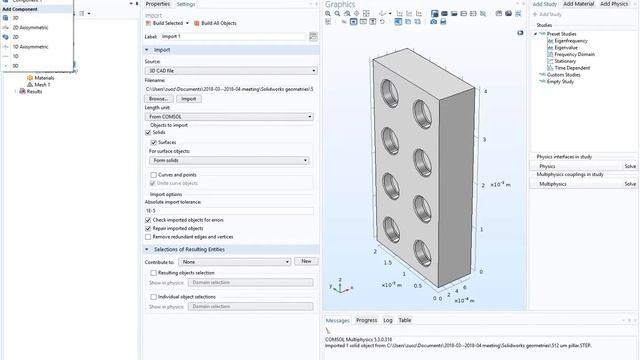Enable Remove redundant edges and vertices
640x360 pixels.
148,237
